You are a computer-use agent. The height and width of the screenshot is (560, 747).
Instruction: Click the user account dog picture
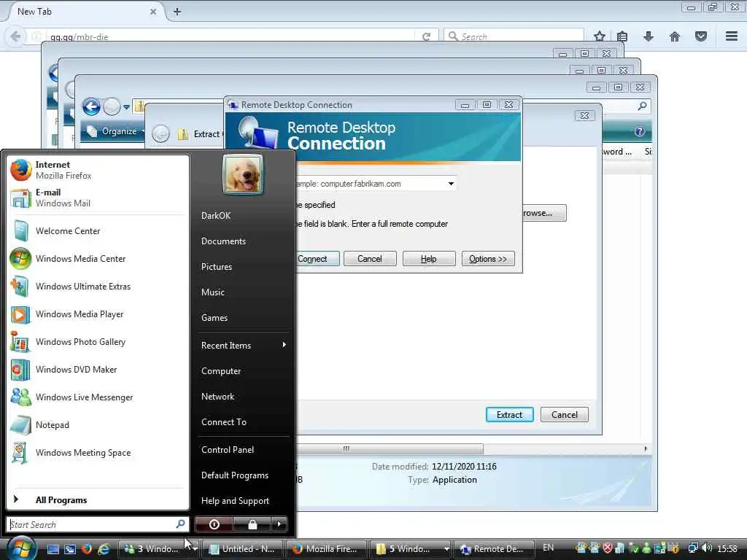pyautogui.click(x=243, y=175)
